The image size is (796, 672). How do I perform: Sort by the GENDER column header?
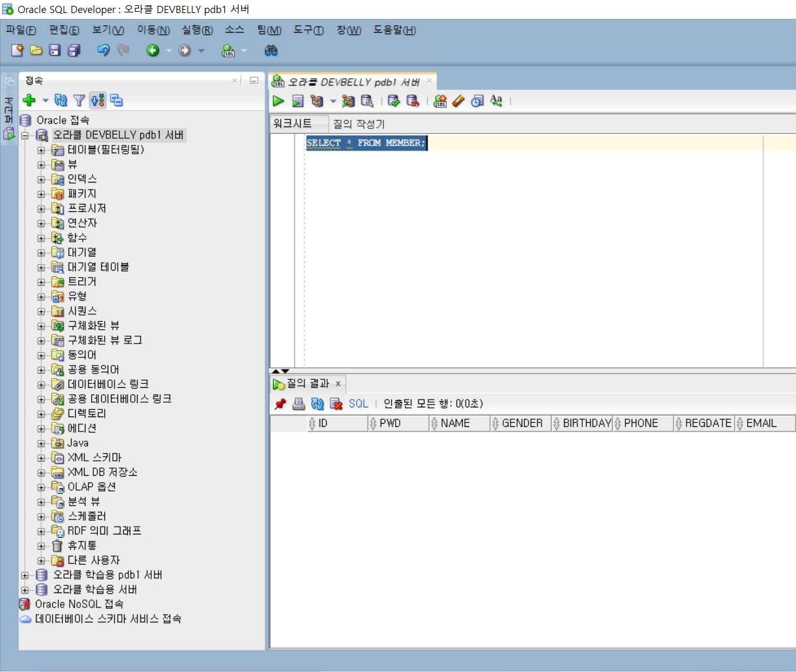tap(520, 424)
